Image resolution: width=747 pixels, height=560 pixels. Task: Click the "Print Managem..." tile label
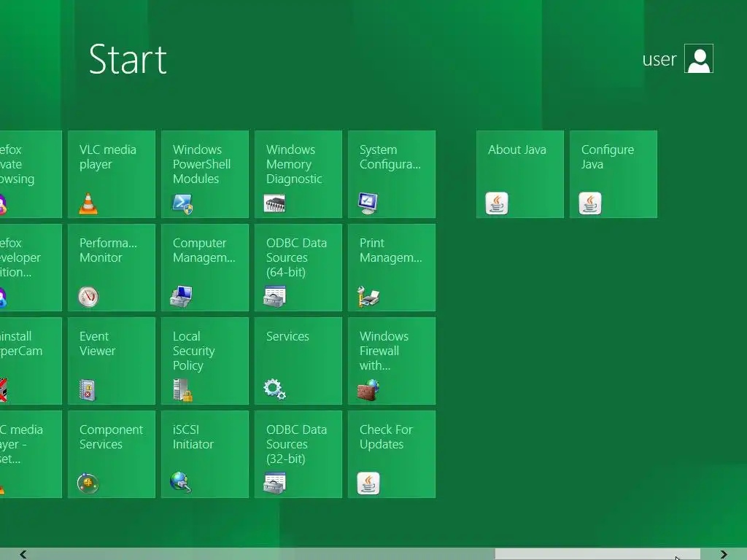point(391,250)
